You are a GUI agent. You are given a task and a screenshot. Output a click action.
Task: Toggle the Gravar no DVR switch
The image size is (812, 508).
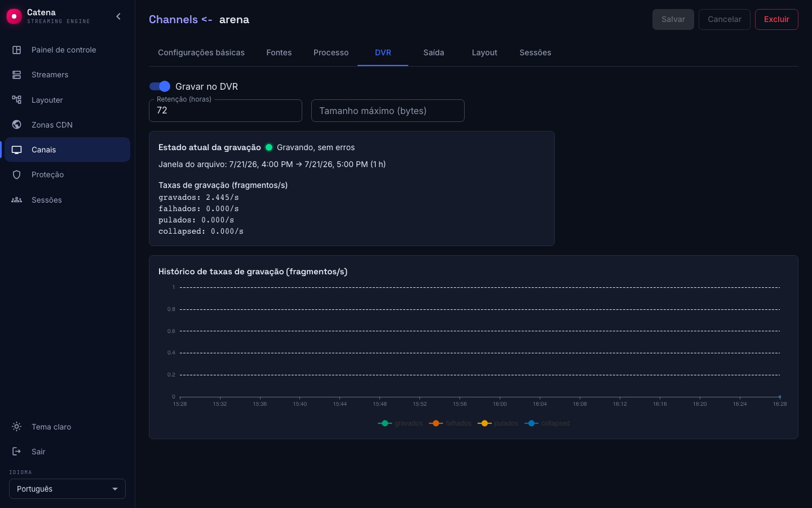tap(160, 86)
